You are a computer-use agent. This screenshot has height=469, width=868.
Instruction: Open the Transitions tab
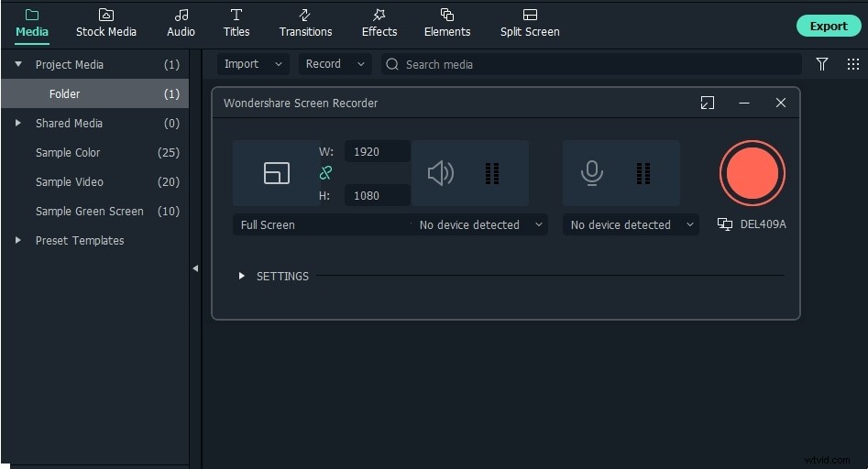pyautogui.click(x=305, y=23)
